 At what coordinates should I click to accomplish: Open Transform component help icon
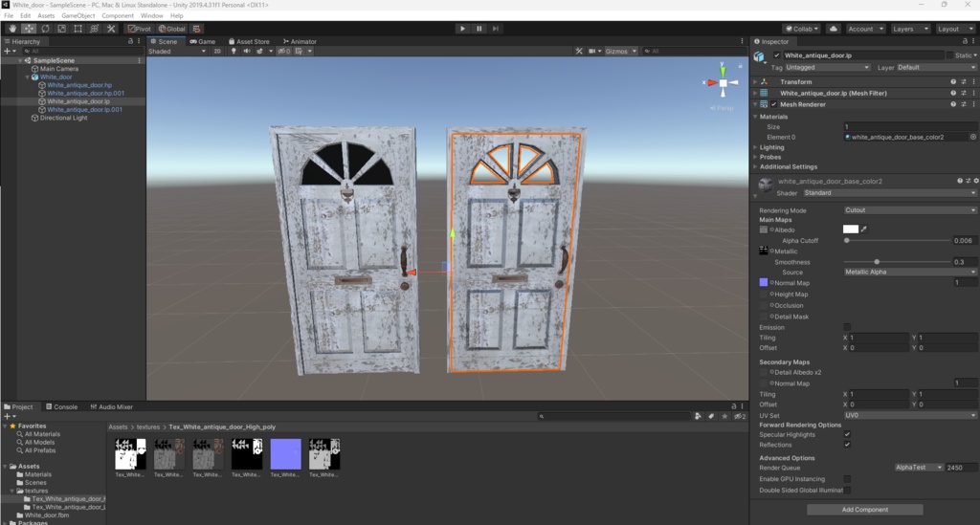[x=953, y=82]
